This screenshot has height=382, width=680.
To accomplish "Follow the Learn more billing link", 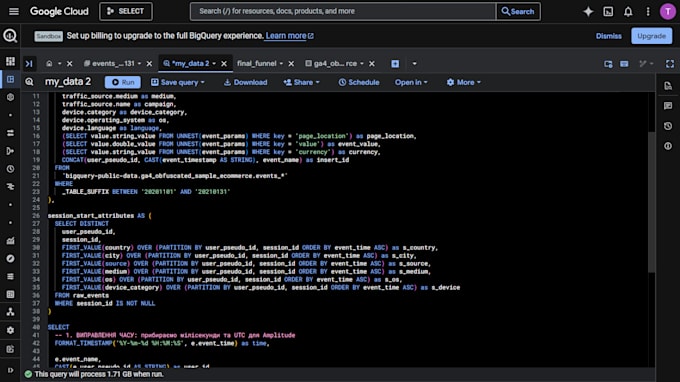I will (289, 36).
